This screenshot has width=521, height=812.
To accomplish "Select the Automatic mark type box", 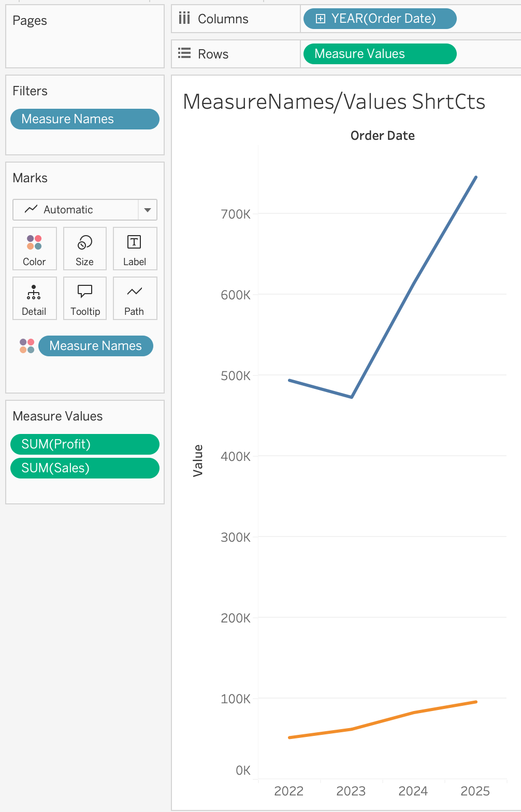I will (85, 210).
